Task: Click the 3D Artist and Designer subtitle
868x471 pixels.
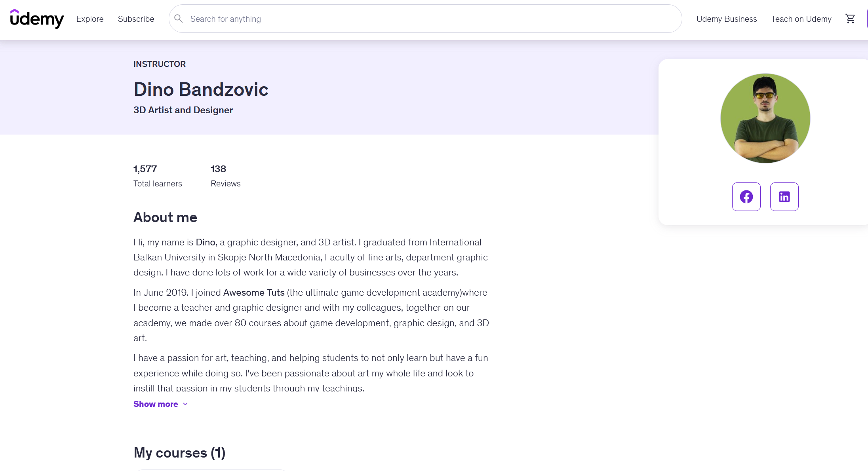Action: click(x=183, y=110)
